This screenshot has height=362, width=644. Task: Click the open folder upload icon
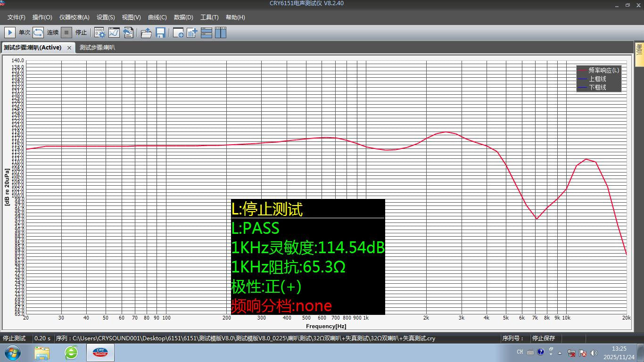click(x=146, y=33)
